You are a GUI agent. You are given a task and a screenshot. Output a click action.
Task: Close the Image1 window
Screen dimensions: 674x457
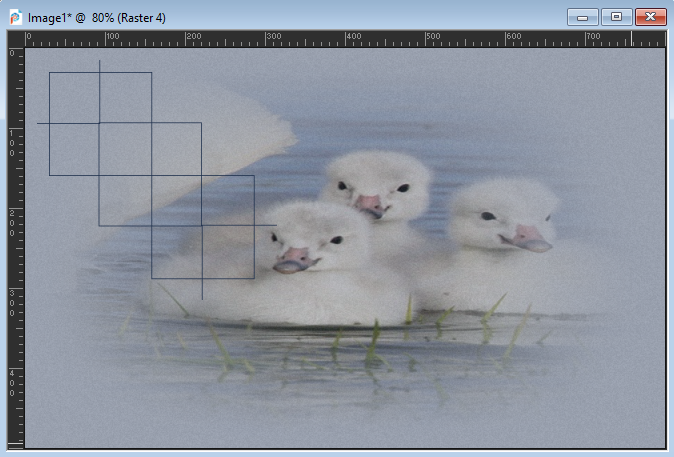coord(650,17)
